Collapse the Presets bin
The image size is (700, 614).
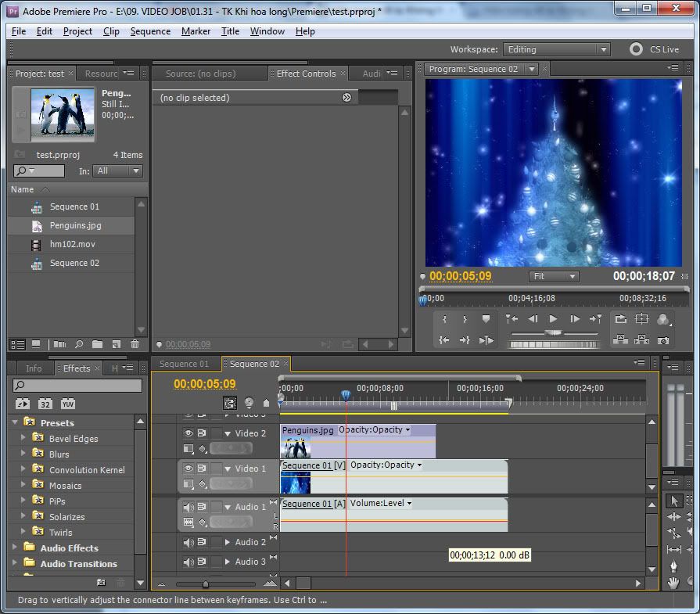point(15,422)
